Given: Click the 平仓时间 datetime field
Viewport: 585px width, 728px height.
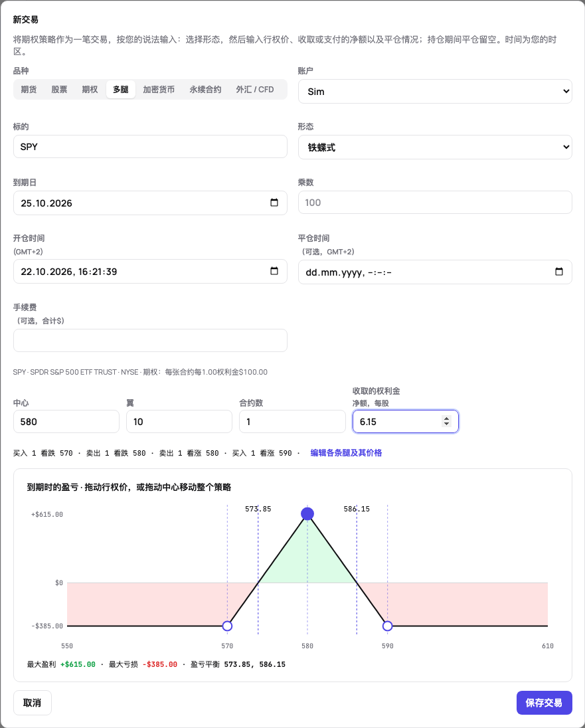Looking at the screenshot, I should point(435,272).
